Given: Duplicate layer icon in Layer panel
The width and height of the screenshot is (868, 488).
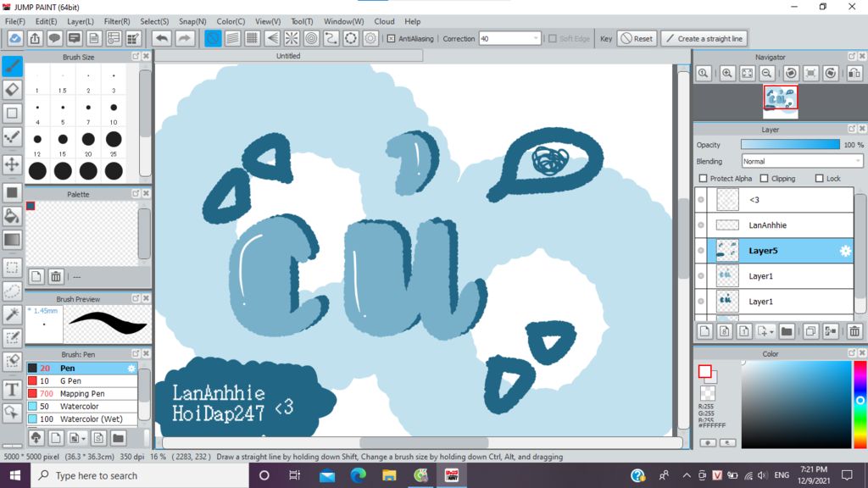Looking at the screenshot, I should tap(810, 331).
